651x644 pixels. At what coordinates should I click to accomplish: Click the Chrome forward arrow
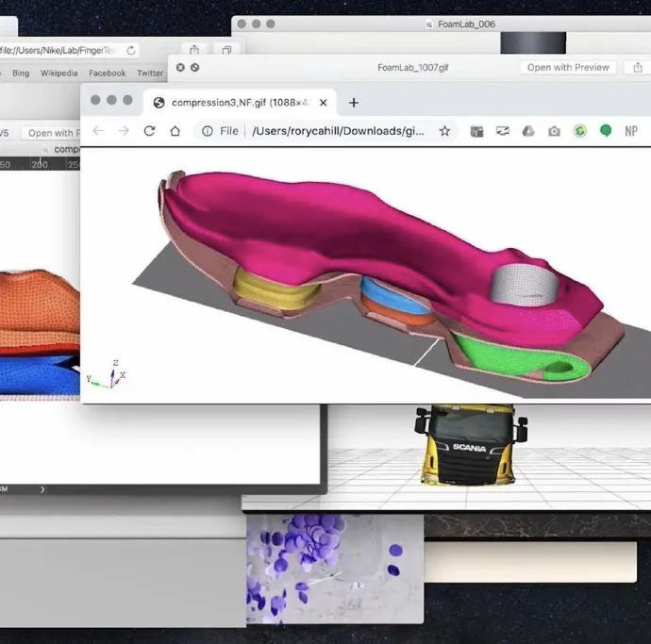[124, 131]
